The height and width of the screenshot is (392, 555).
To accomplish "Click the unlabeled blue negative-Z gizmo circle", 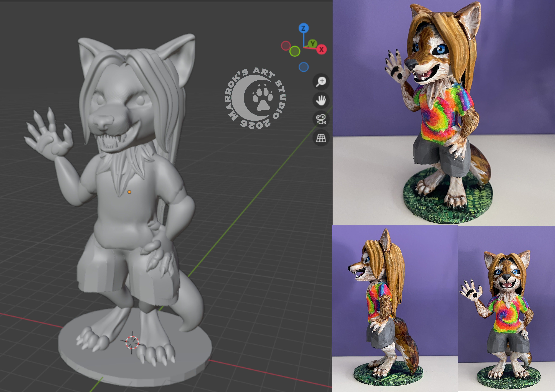I will point(304,67).
